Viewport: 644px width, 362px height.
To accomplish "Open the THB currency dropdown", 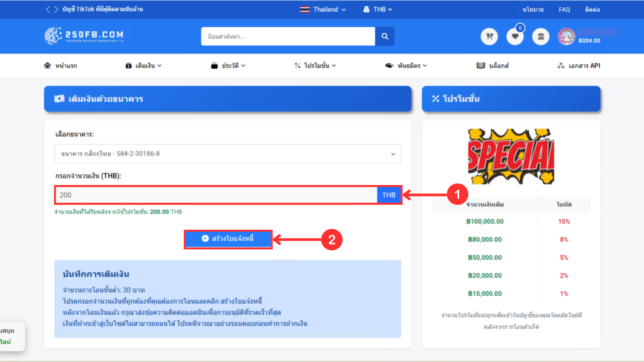I will tap(378, 9).
